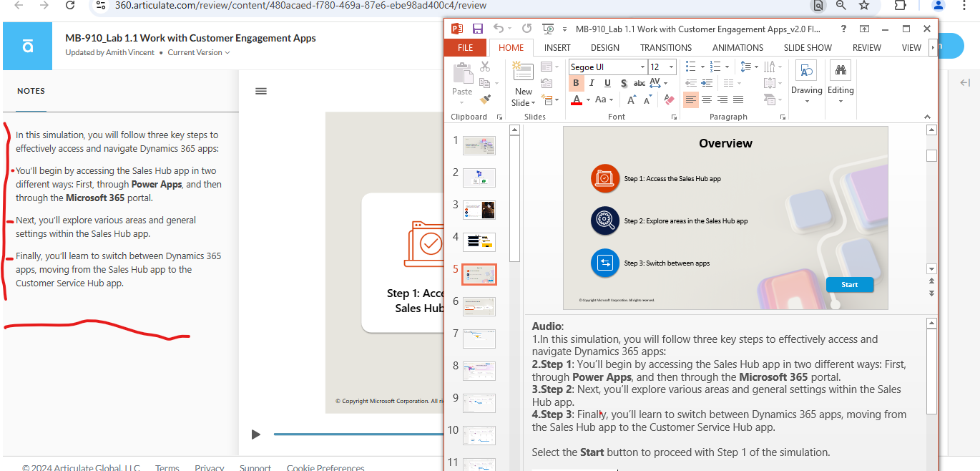This screenshot has height=471, width=980.
Task: Copy the selection using the Copy icon
Action: tap(485, 83)
